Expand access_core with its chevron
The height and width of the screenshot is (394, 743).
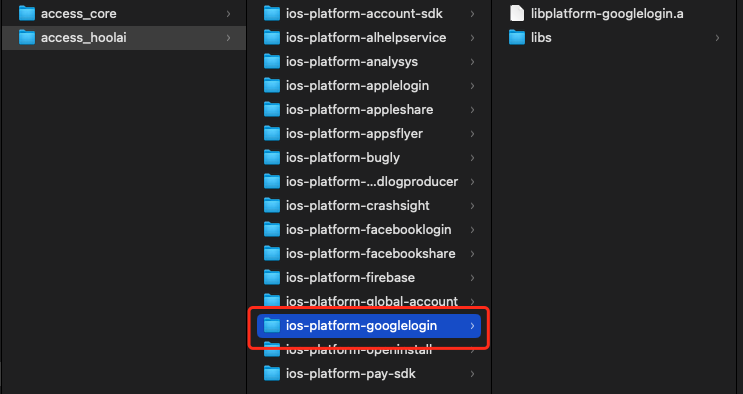pyautogui.click(x=228, y=14)
